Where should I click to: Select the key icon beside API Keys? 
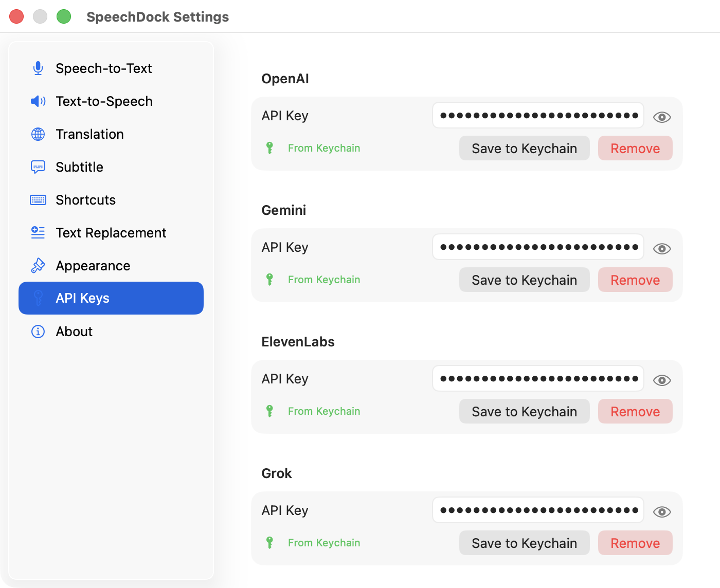(37, 298)
